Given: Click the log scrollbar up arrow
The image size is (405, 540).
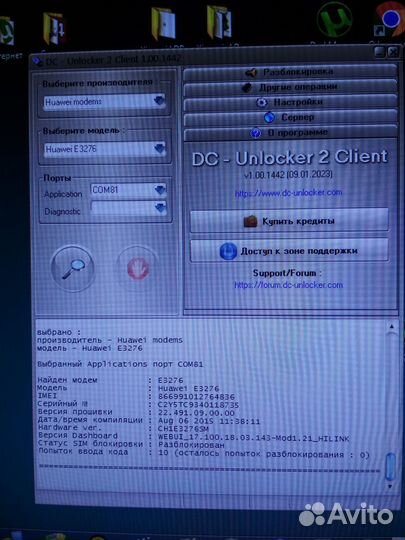Looking at the screenshot, I should 391,326.
